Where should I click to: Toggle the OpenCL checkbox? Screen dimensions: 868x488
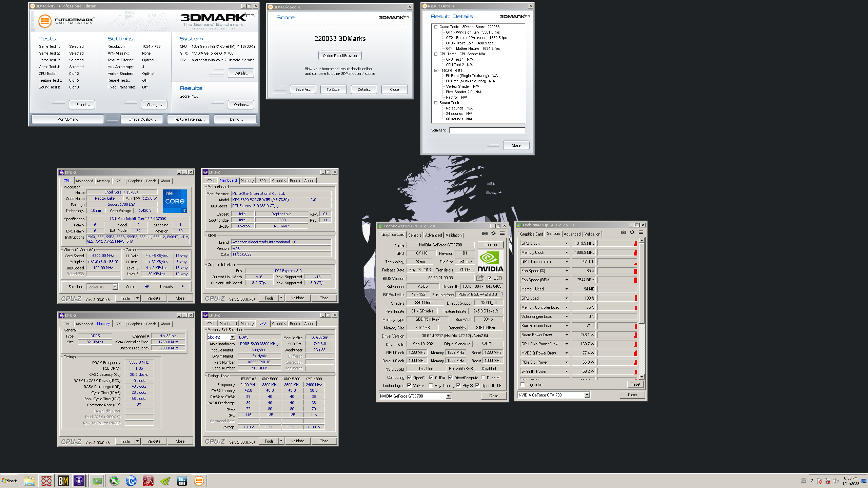409,378
